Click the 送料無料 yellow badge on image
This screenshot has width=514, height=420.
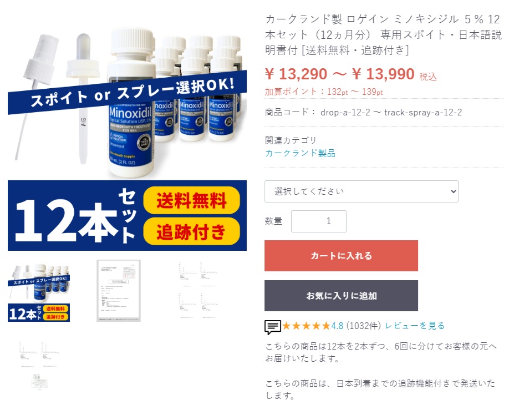click(x=191, y=200)
